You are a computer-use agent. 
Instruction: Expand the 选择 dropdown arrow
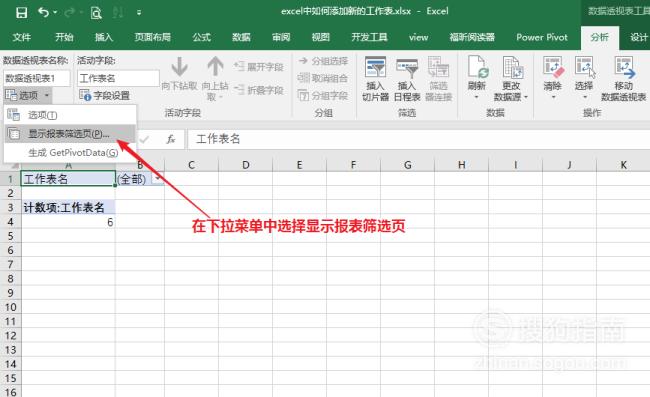(585, 97)
